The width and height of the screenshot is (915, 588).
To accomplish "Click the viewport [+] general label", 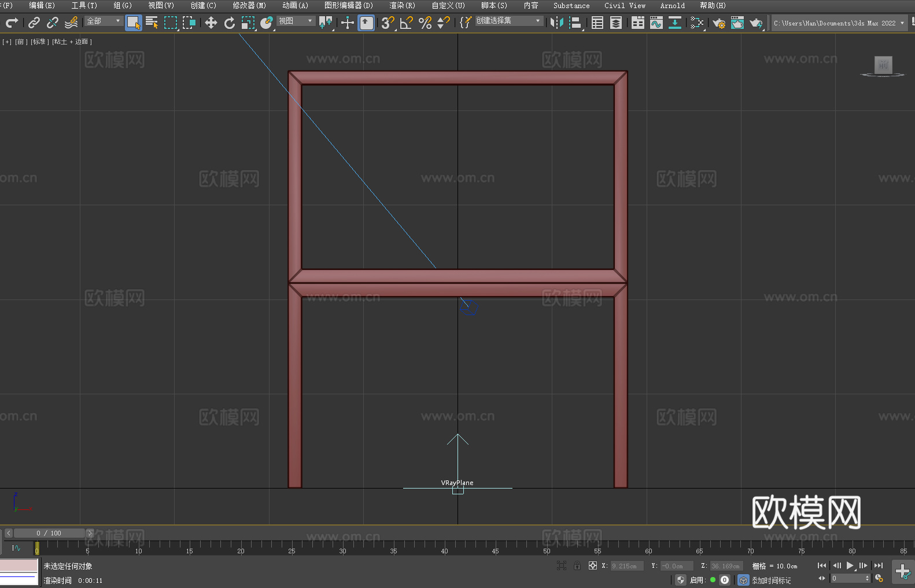I will [x=7, y=42].
